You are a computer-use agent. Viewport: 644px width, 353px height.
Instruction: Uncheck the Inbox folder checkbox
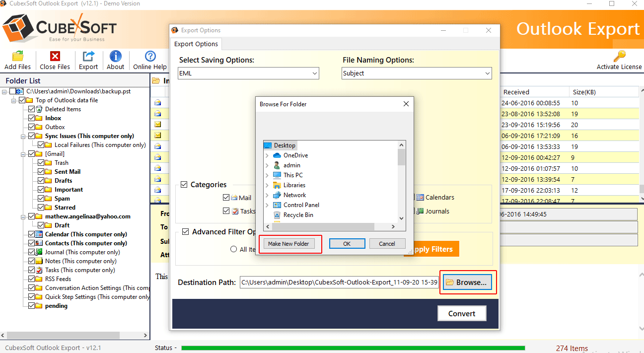click(32, 118)
